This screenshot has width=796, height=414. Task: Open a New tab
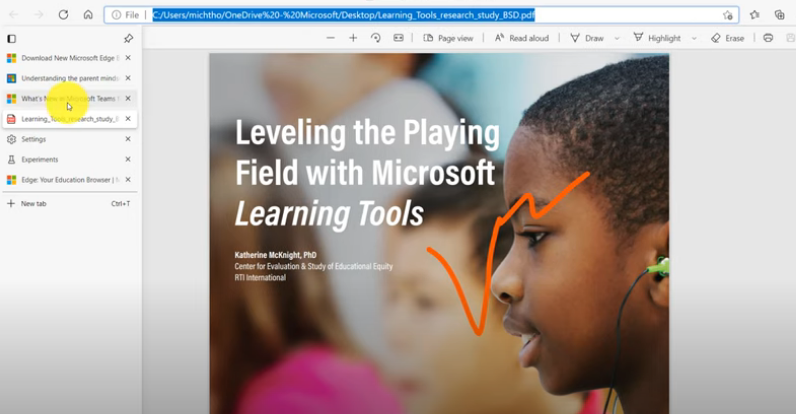tap(70, 203)
